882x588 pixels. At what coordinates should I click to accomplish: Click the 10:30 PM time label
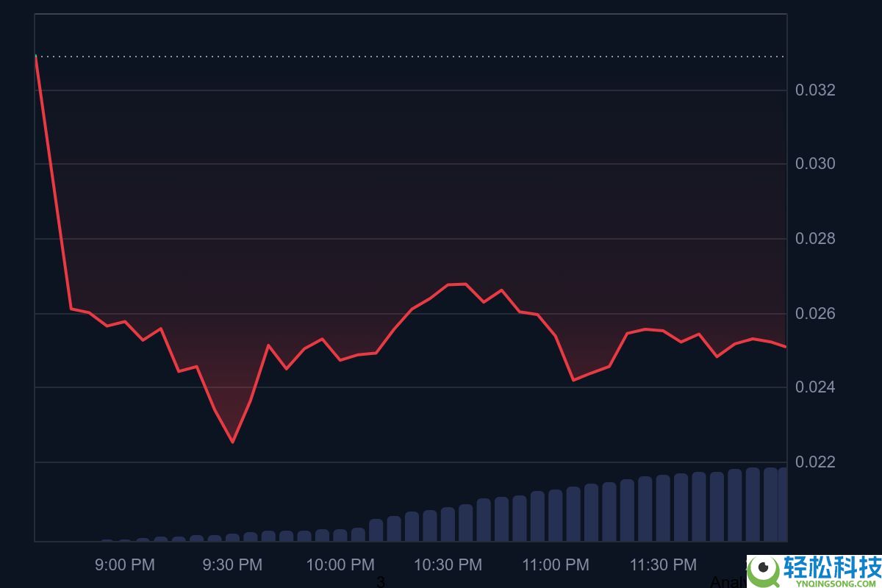click(x=447, y=565)
